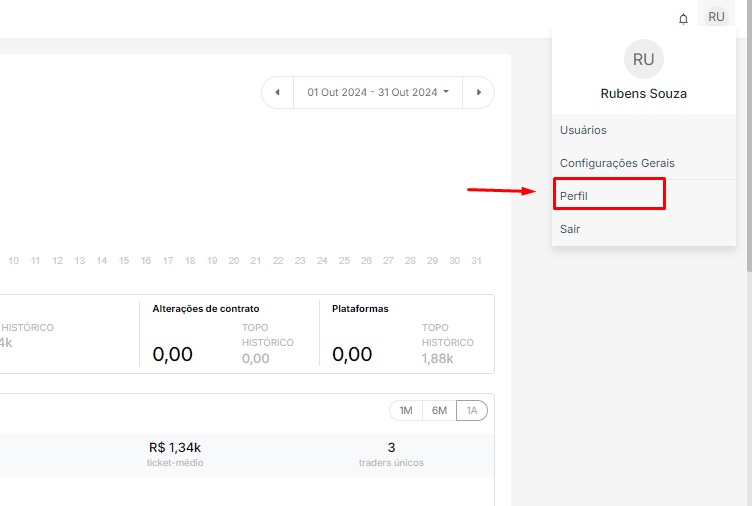This screenshot has height=506, width=752.
Task: Click Sair to log out
Action: tap(570, 229)
